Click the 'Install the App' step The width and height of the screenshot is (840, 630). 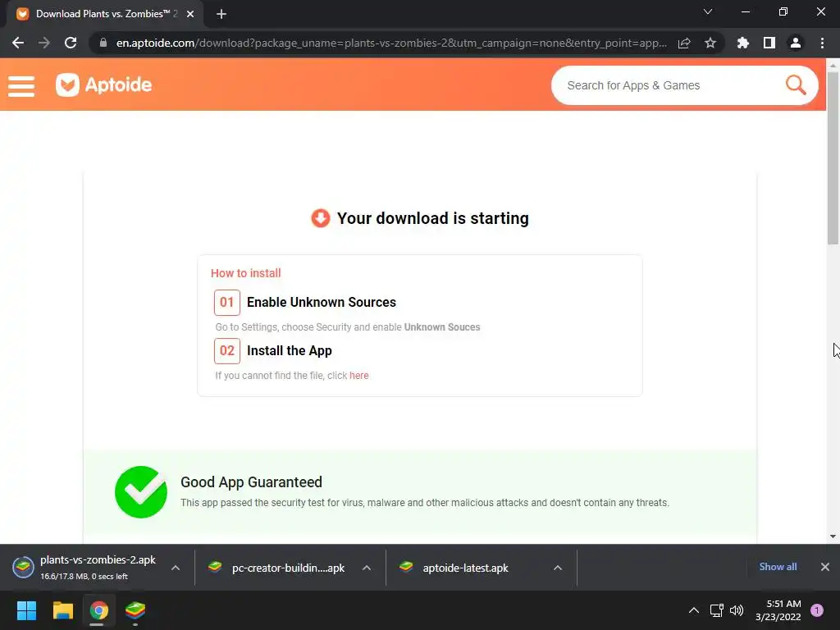click(290, 351)
